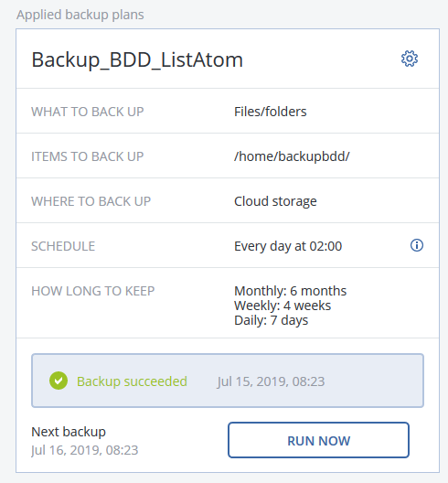Click the WHAT TO BACK UP label
448x483 pixels.
click(x=88, y=112)
